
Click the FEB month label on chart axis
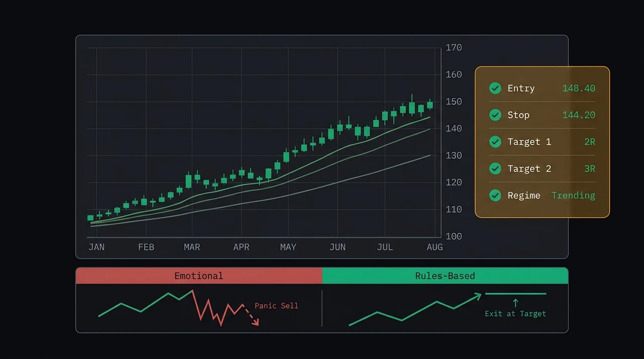[146, 247]
